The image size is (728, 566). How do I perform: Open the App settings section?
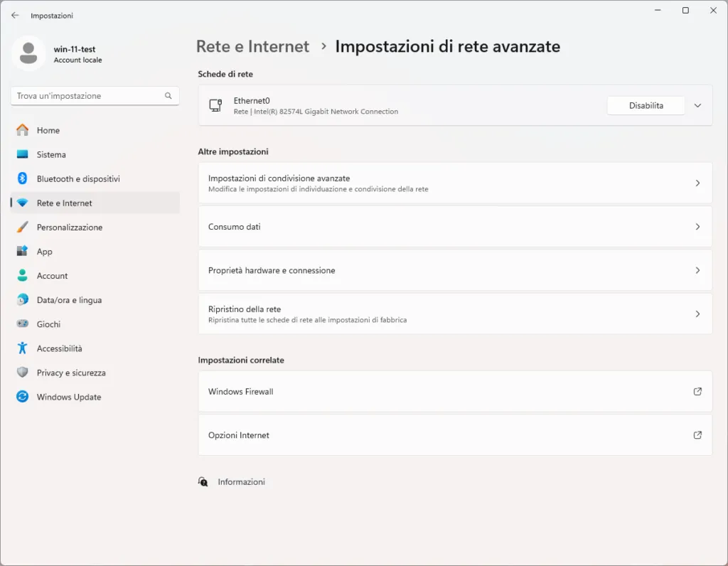(x=45, y=251)
